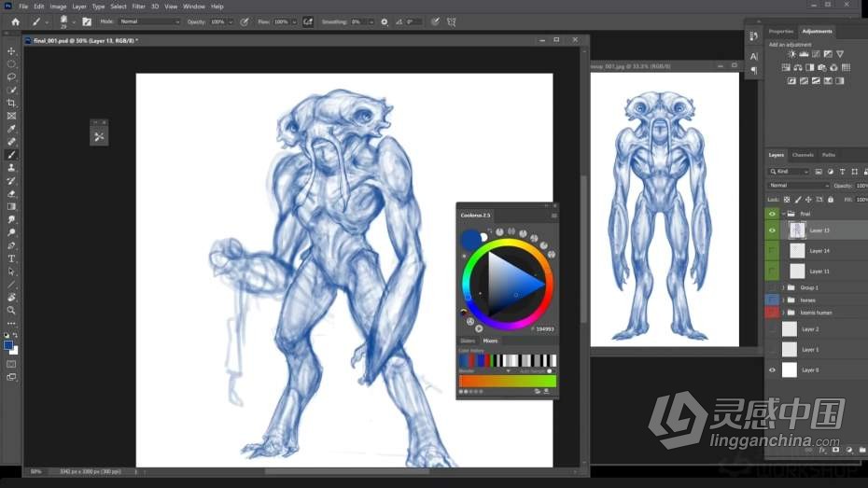Select the Clone Stamp tool
The height and width of the screenshot is (488, 868).
pos(11,168)
